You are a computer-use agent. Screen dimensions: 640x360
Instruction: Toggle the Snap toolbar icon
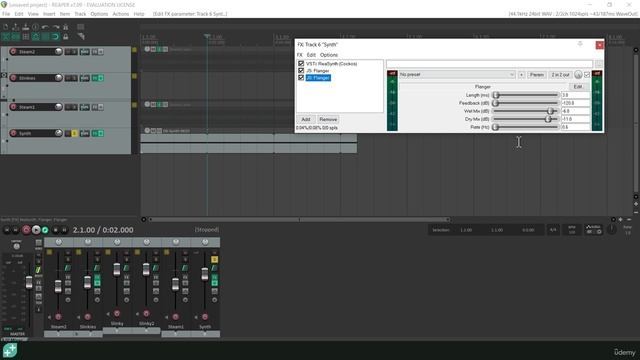pos(56,37)
